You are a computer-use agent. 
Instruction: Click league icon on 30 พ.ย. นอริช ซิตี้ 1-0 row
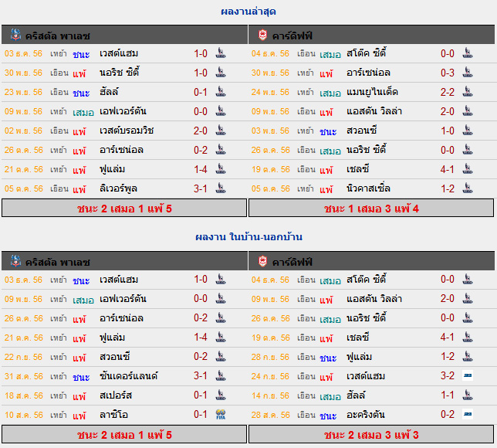221,73
